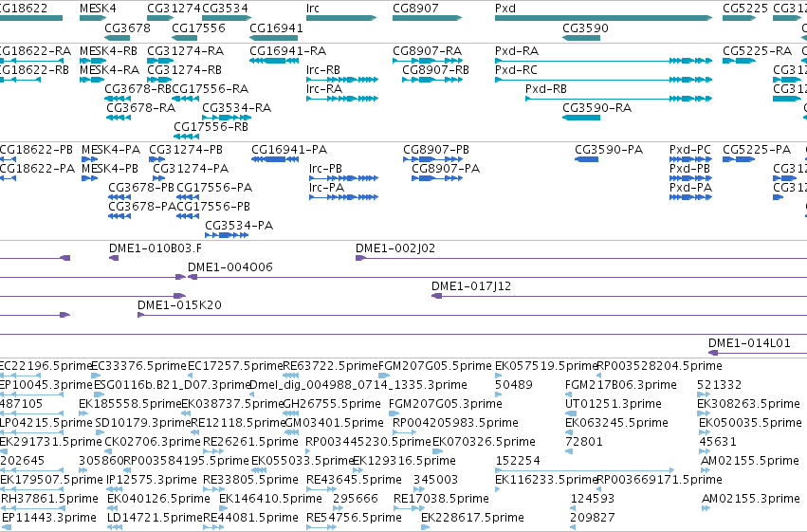The image size is (807, 532).
Task: Select transcript Pxd-RC label
Action: click(516, 70)
